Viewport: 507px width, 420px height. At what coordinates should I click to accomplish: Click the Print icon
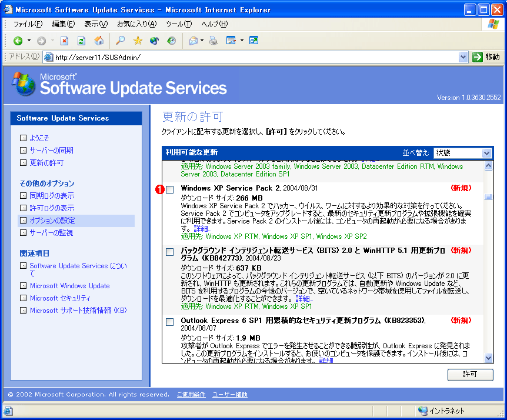pyautogui.click(x=214, y=41)
